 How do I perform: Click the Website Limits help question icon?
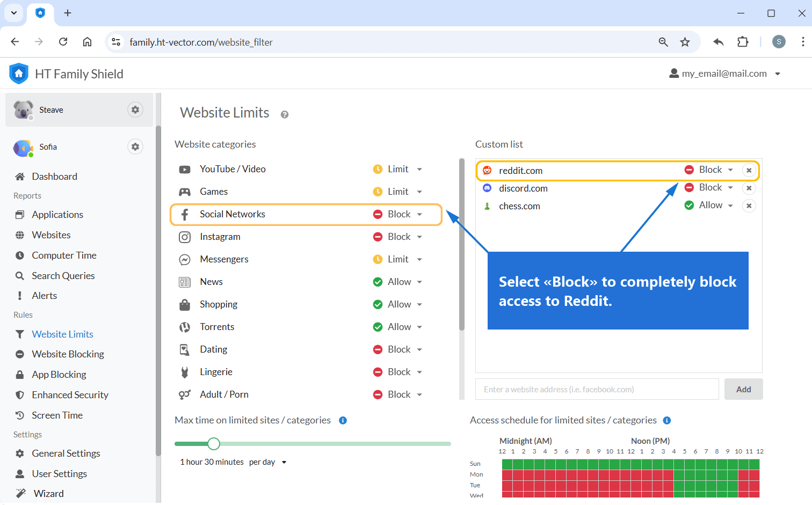(x=285, y=114)
